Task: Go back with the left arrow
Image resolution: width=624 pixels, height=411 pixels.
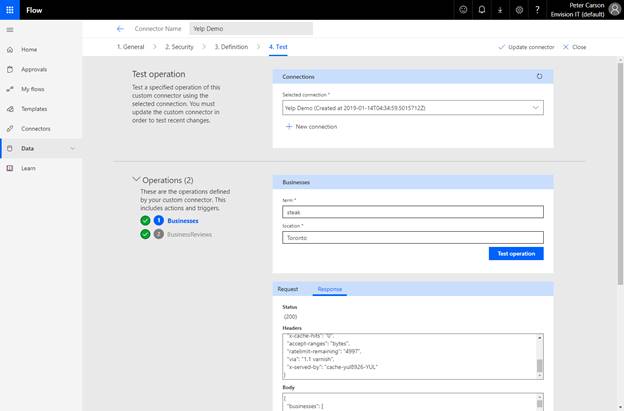Action: [x=120, y=29]
